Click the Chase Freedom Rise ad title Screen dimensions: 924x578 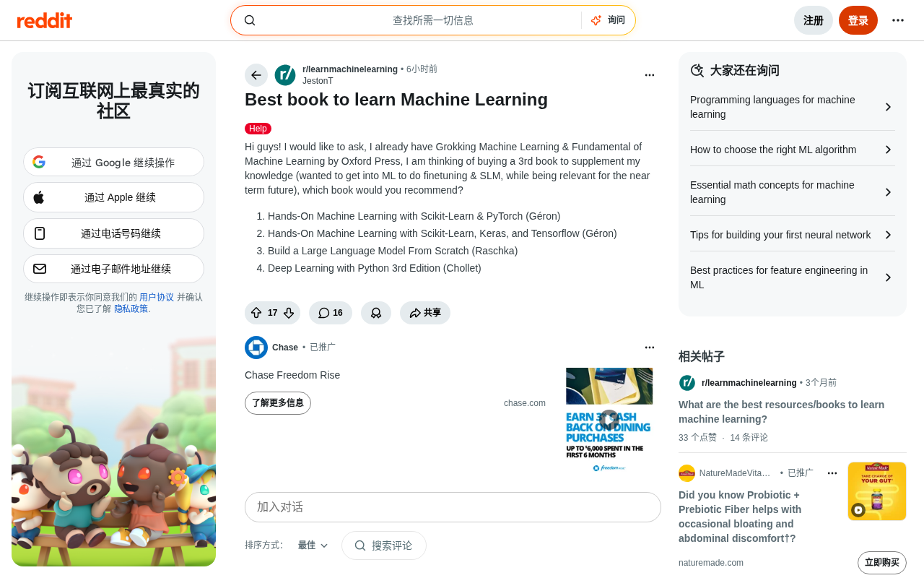tap(292, 375)
